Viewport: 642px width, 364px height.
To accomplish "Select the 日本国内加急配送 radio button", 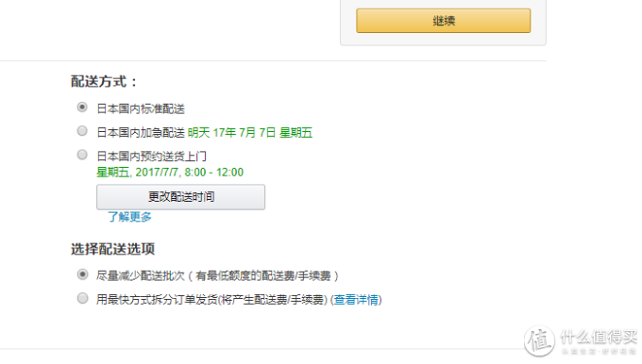I will click(x=82, y=131).
